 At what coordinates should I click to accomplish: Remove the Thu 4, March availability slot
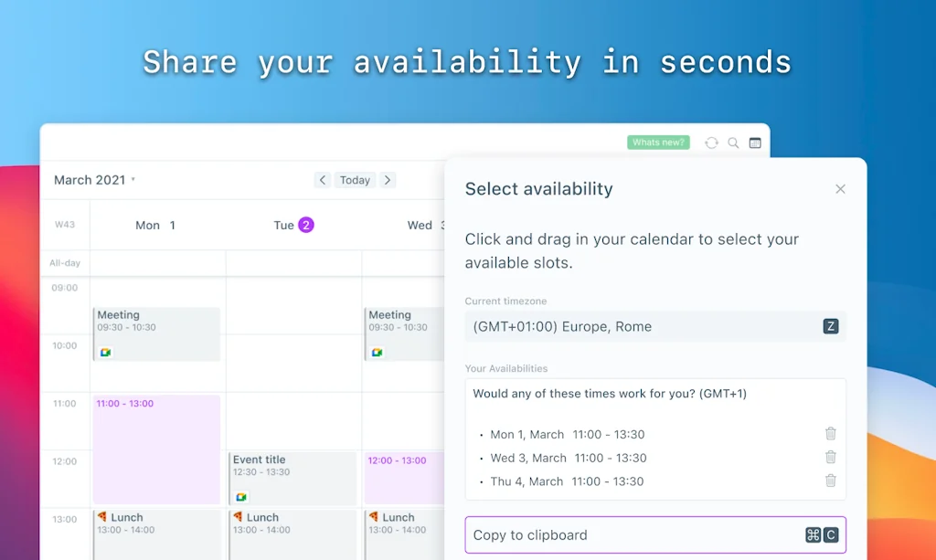[830, 481]
